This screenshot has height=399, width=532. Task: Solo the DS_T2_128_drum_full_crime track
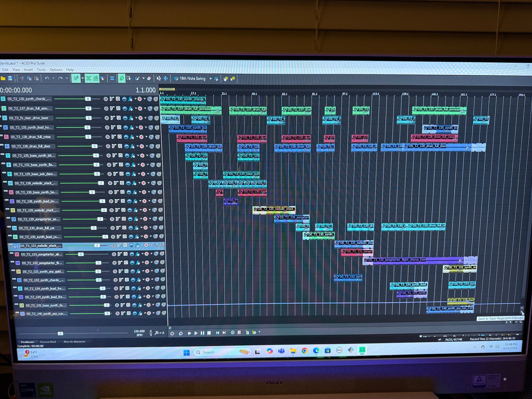point(157,137)
